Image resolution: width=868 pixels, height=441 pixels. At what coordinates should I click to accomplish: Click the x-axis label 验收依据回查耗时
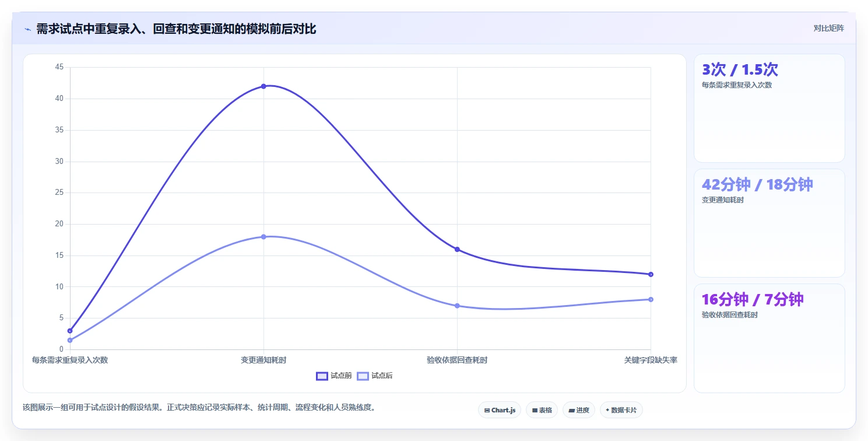point(457,360)
